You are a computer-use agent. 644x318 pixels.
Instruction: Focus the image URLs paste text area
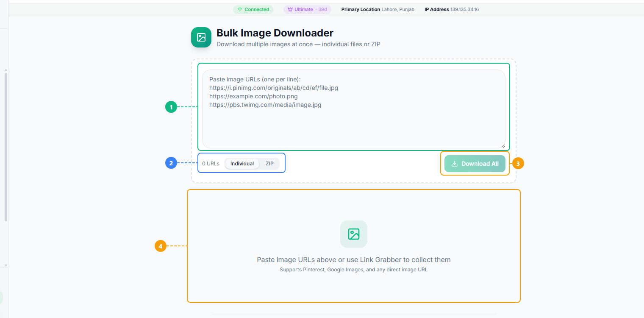pyautogui.click(x=354, y=109)
